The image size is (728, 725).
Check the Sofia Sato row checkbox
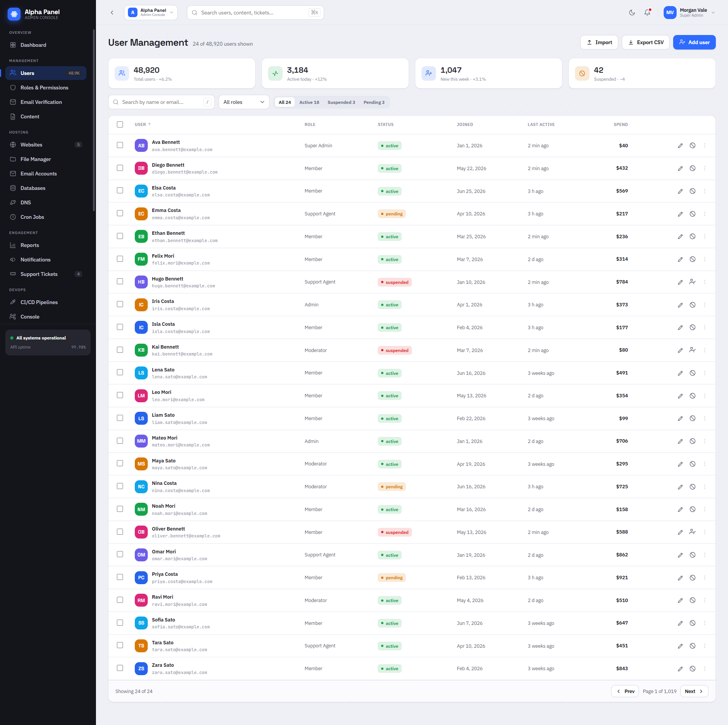120,623
